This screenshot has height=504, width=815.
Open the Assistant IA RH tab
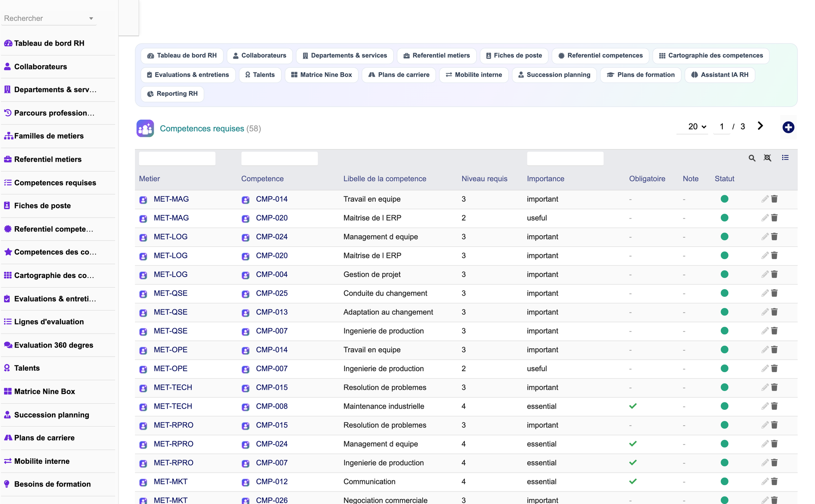(x=720, y=75)
